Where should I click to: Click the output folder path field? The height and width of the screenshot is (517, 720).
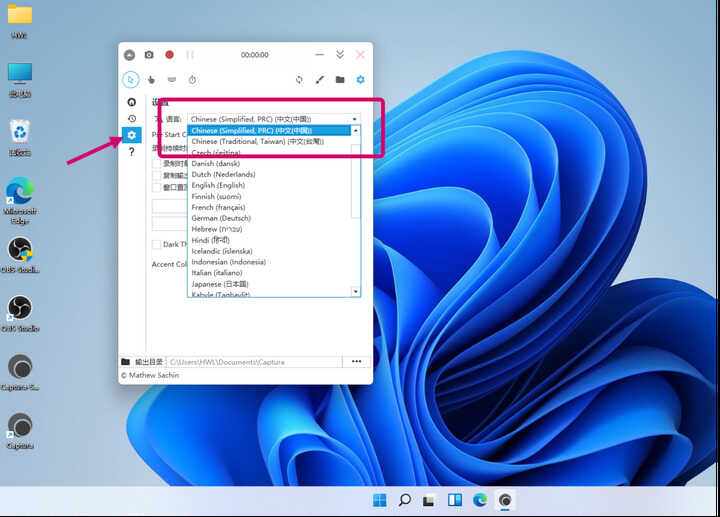[254, 362]
